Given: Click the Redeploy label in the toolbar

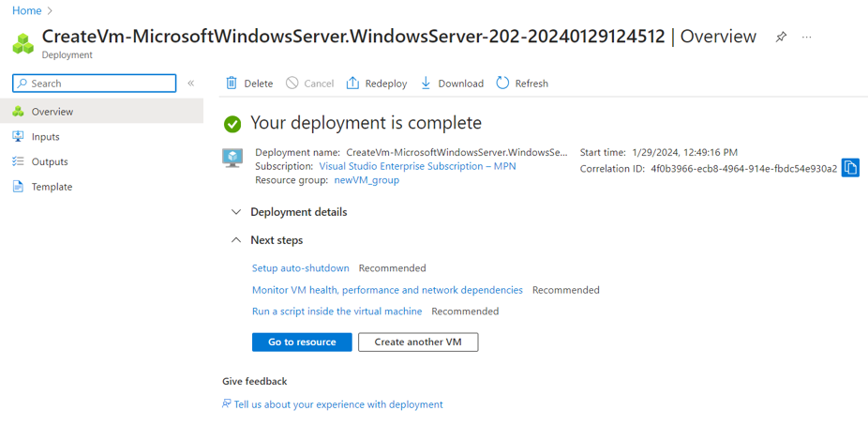Looking at the screenshot, I should point(386,84).
